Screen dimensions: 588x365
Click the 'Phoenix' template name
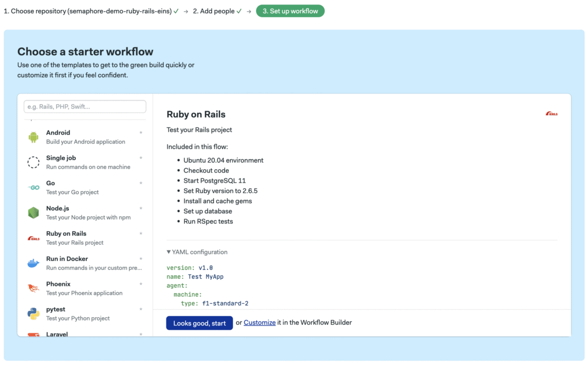(58, 284)
